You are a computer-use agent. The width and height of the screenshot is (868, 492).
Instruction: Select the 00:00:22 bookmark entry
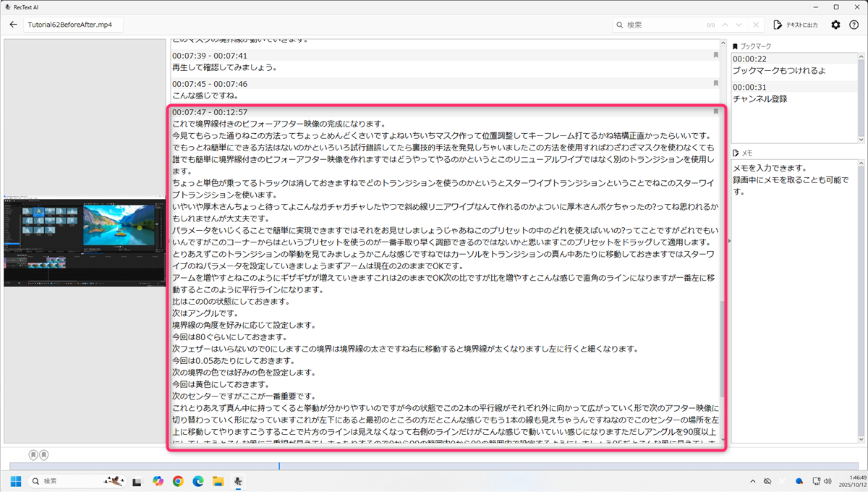click(793, 65)
